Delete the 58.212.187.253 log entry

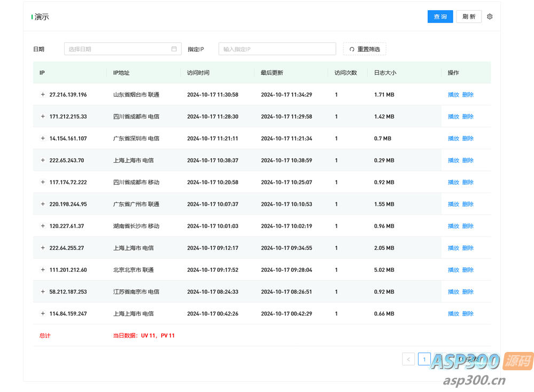[468, 292]
